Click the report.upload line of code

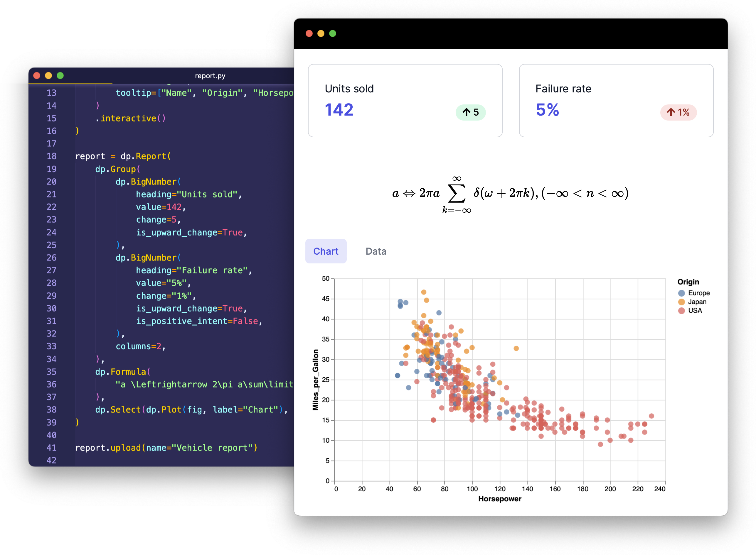click(x=166, y=448)
